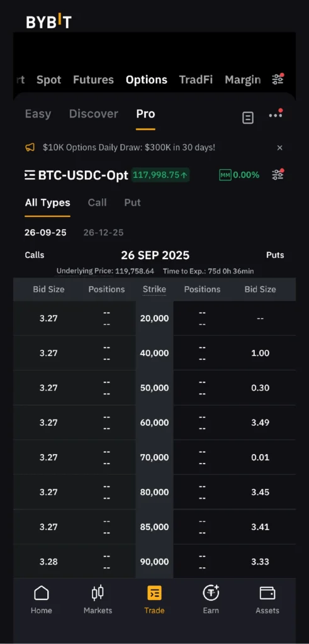
Task: Open the Home tab icon
Action: (41, 593)
